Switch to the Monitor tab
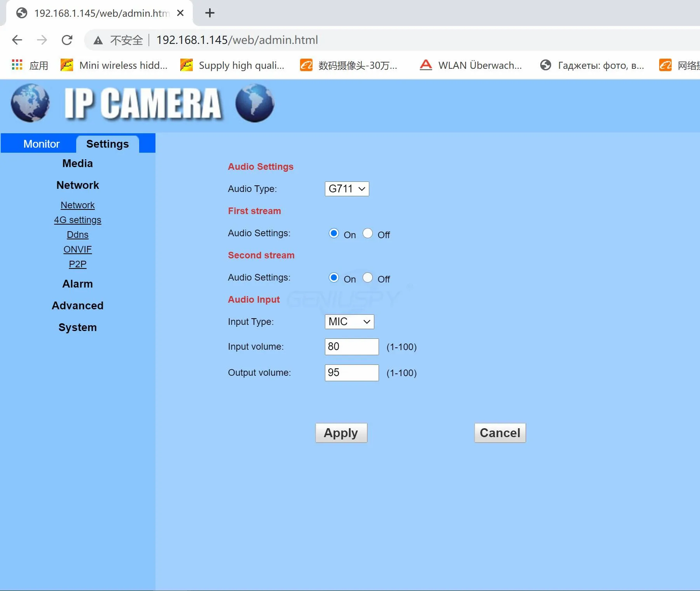The width and height of the screenshot is (700, 591). [41, 144]
